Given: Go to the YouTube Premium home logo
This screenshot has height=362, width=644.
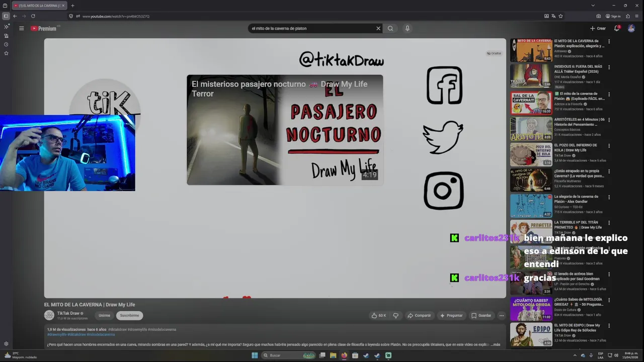Looking at the screenshot, I should click(44, 29).
